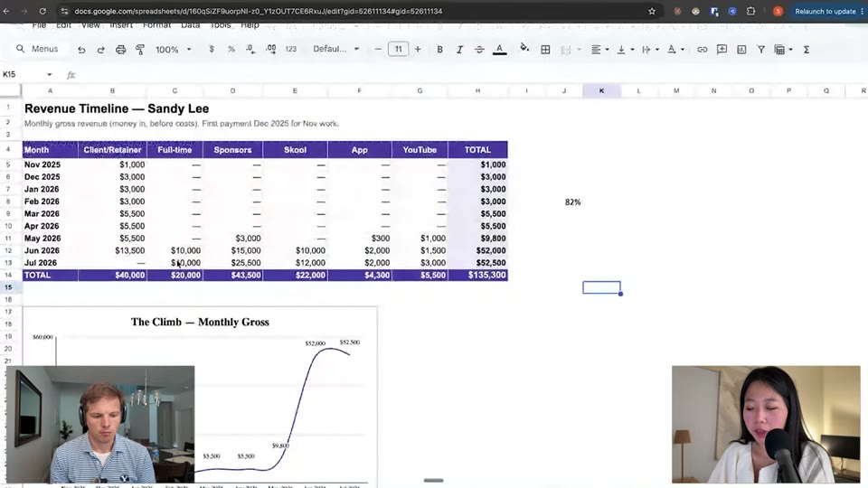Image resolution: width=868 pixels, height=488 pixels.
Task: Click the Revenue Timeline — Sandy Lee title cell
Action: tap(117, 108)
